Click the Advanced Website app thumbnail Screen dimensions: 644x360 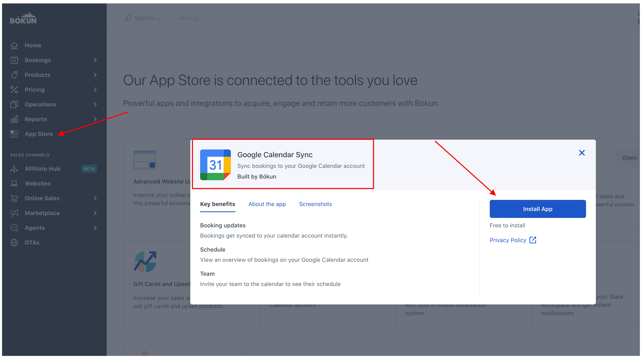(x=145, y=160)
